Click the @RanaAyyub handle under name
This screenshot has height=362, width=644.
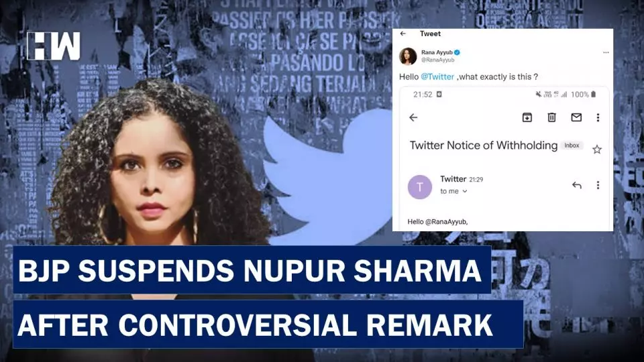[437, 60]
